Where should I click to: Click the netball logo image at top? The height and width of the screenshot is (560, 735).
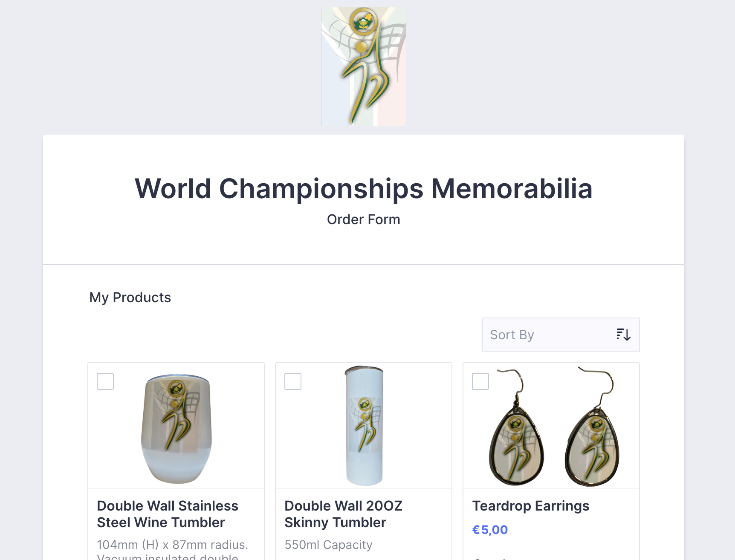click(363, 66)
